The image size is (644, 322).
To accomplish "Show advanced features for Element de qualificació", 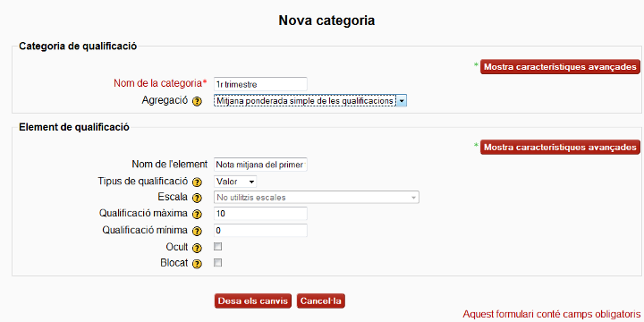I will point(560,148).
